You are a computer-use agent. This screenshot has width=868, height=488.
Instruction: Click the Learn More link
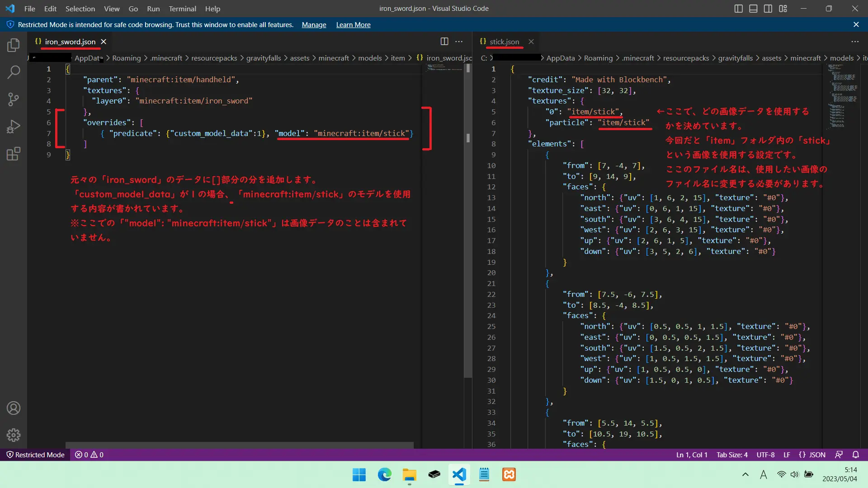click(x=353, y=25)
